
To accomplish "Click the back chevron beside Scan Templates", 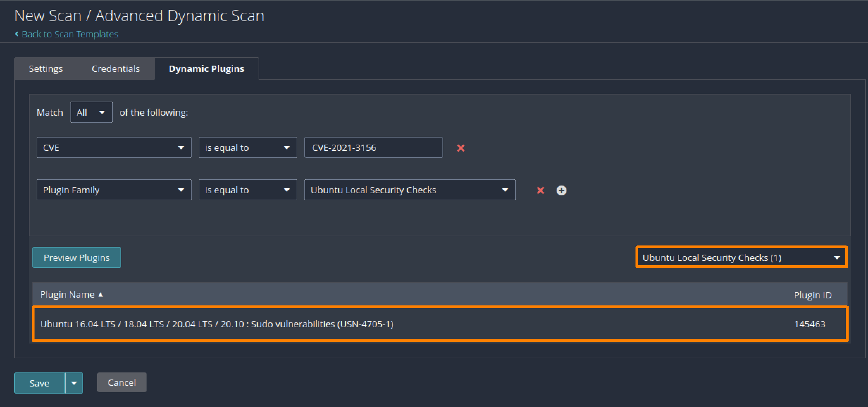I will click(x=17, y=34).
